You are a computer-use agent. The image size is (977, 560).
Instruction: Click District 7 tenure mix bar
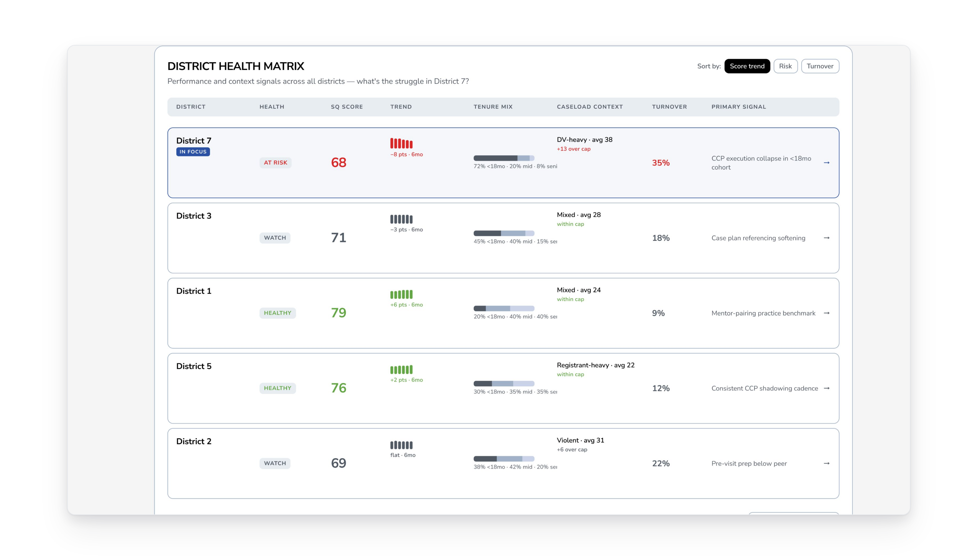(504, 158)
